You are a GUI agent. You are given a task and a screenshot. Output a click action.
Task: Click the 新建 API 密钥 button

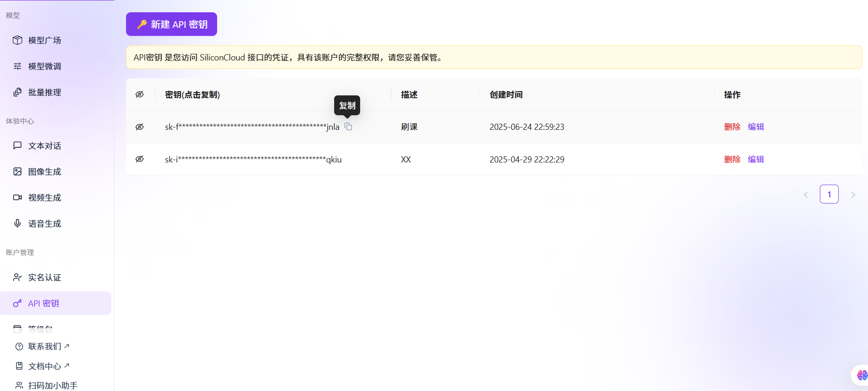(171, 24)
